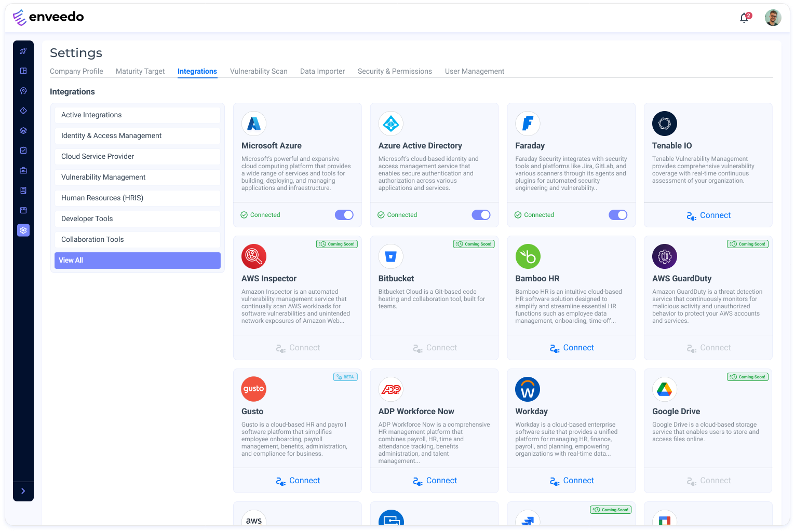Click disabled Connect under Google Drive

click(x=708, y=481)
